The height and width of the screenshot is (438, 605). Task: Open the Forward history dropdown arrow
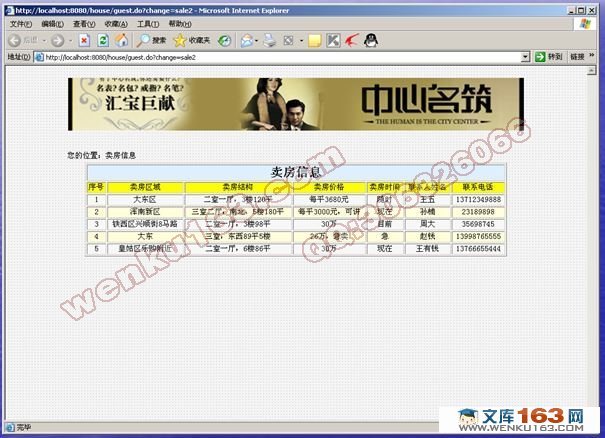coord(70,41)
